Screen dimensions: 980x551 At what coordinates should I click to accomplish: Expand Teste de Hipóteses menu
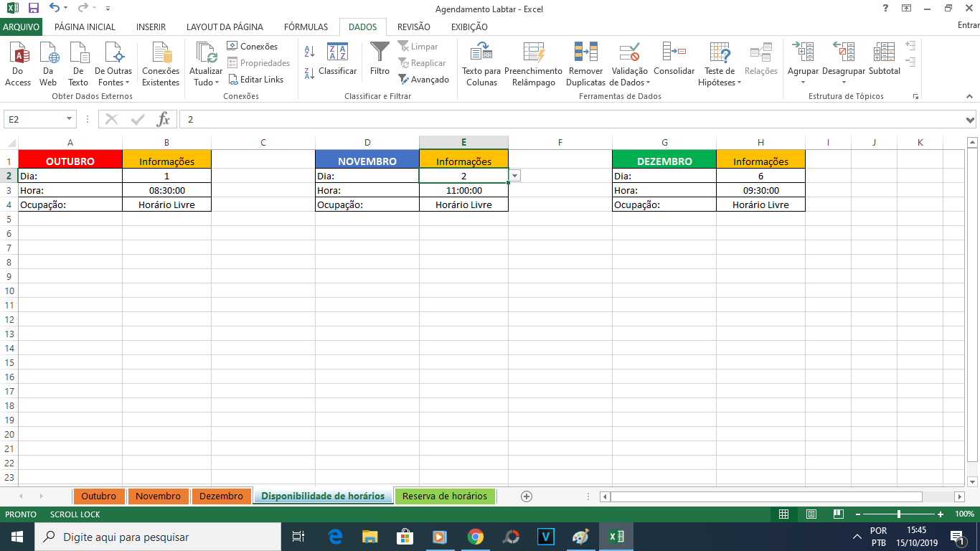click(x=720, y=83)
